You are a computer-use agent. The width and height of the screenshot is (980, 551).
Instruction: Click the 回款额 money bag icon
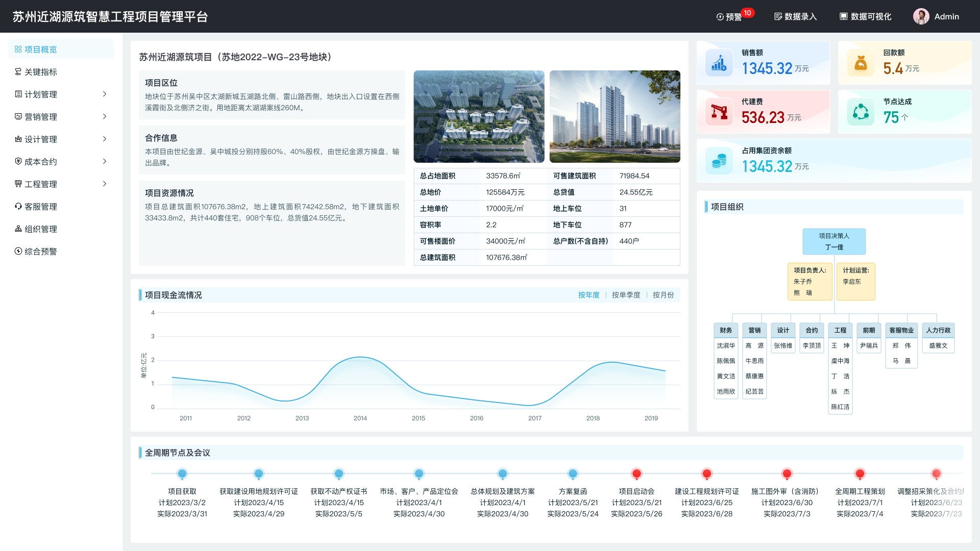point(861,63)
